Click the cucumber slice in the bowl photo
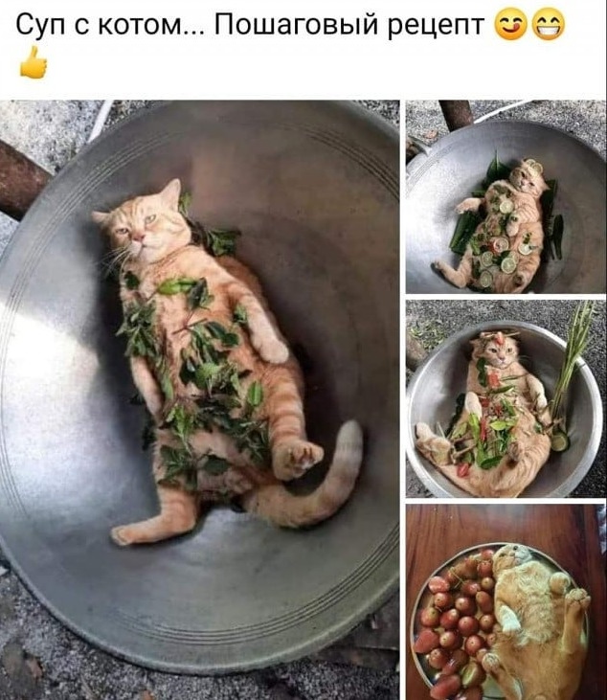 [x=560, y=440]
